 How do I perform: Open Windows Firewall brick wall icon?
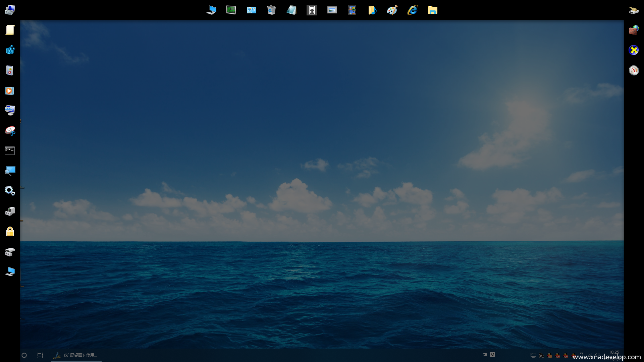[634, 30]
